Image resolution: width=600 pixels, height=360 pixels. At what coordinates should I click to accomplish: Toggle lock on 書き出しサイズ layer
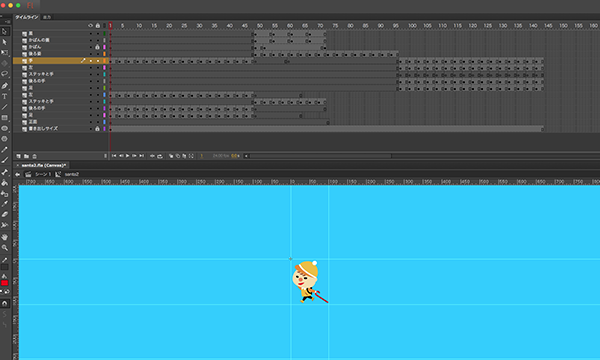click(97, 129)
